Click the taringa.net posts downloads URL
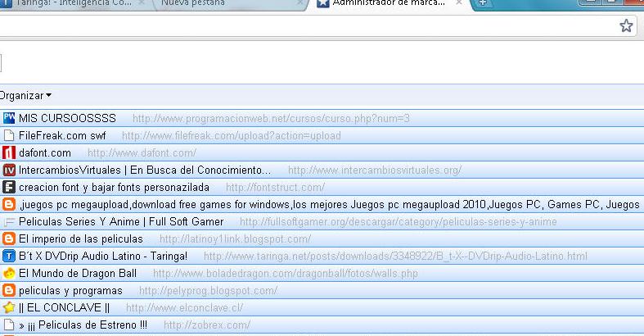 (x=395, y=257)
